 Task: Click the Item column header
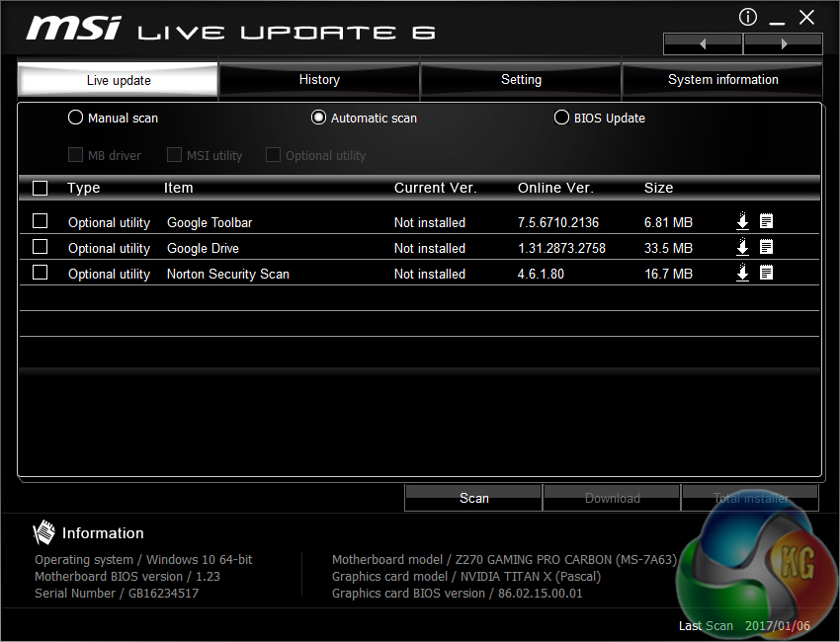[179, 188]
